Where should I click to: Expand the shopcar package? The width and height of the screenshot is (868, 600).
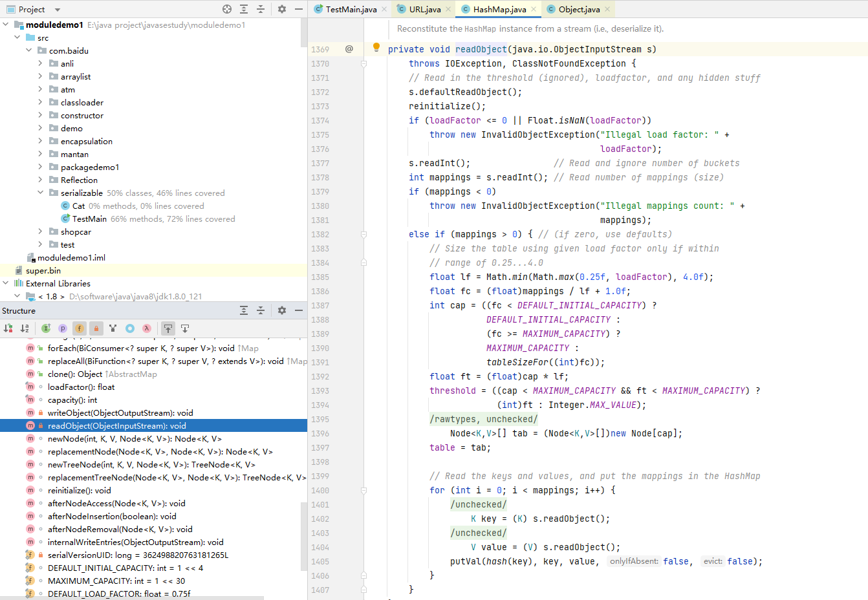tap(41, 231)
